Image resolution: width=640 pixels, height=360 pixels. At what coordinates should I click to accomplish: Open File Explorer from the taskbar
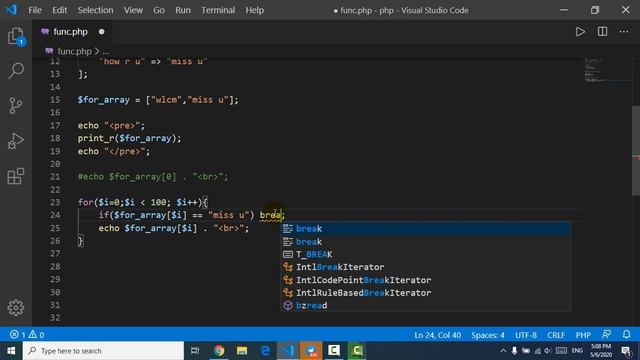tap(242, 351)
